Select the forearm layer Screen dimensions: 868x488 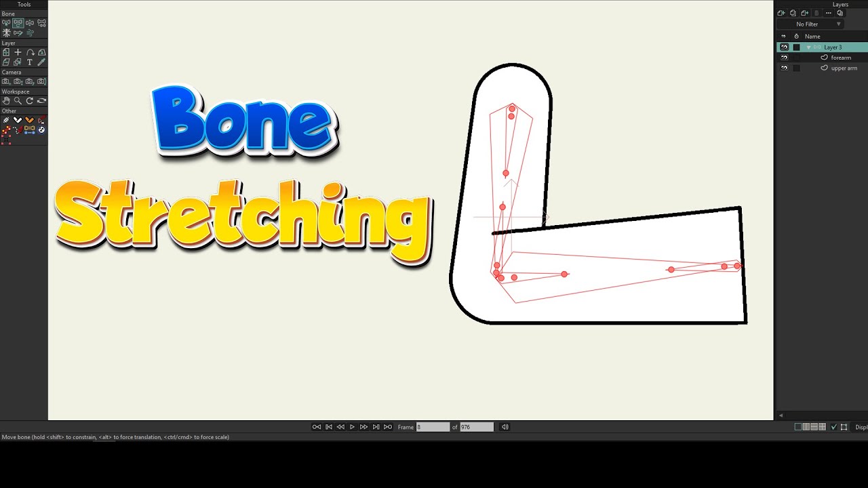(841, 58)
